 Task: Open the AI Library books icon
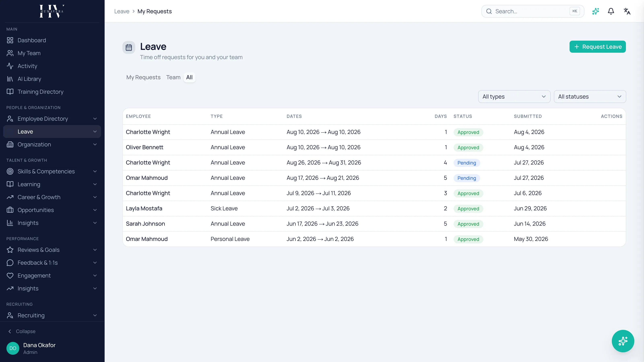[x=10, y=79]
